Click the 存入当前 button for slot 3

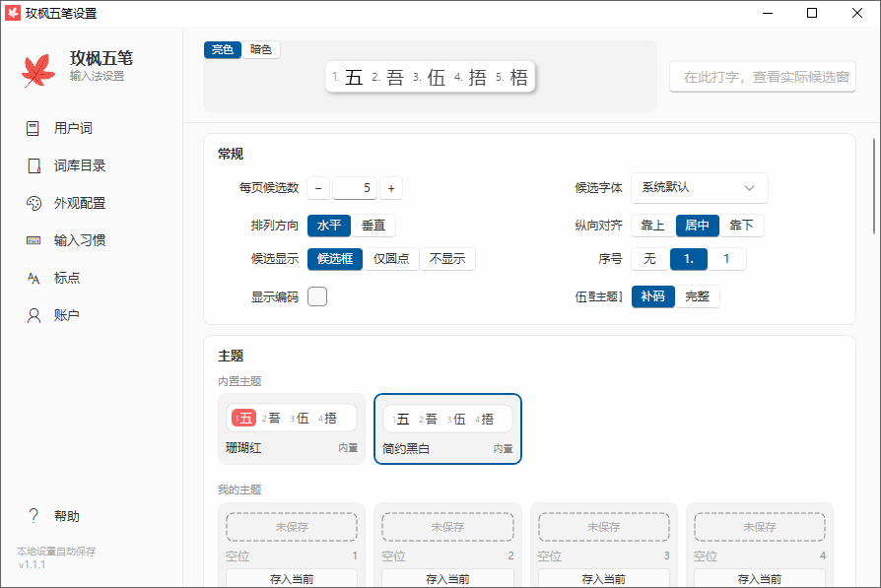click(604, 578)
